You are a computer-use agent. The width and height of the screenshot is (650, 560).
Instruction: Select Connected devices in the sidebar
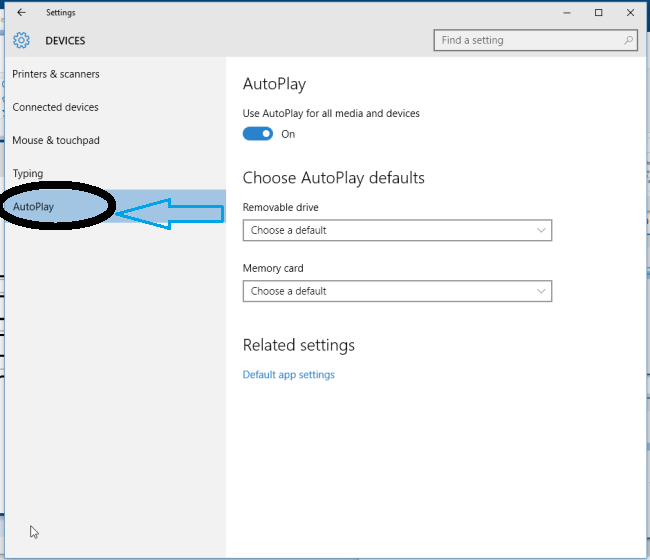tap(56, 107)
